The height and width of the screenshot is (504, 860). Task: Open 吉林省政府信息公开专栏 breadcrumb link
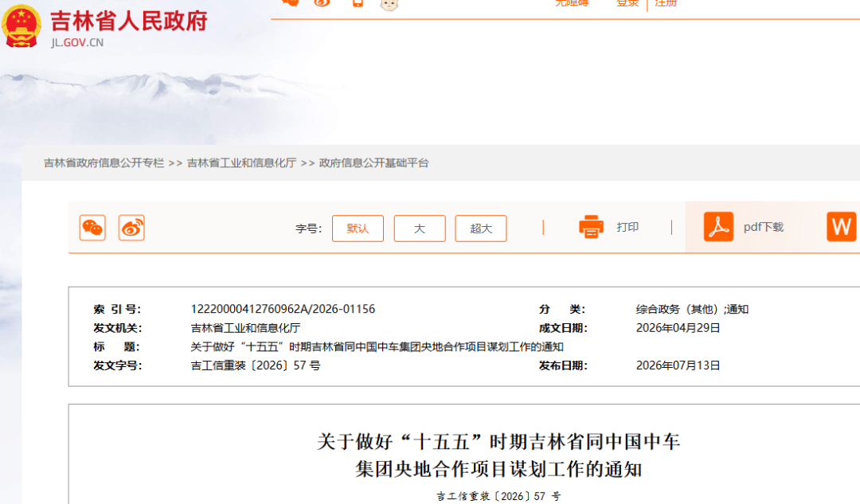[104, 163]
